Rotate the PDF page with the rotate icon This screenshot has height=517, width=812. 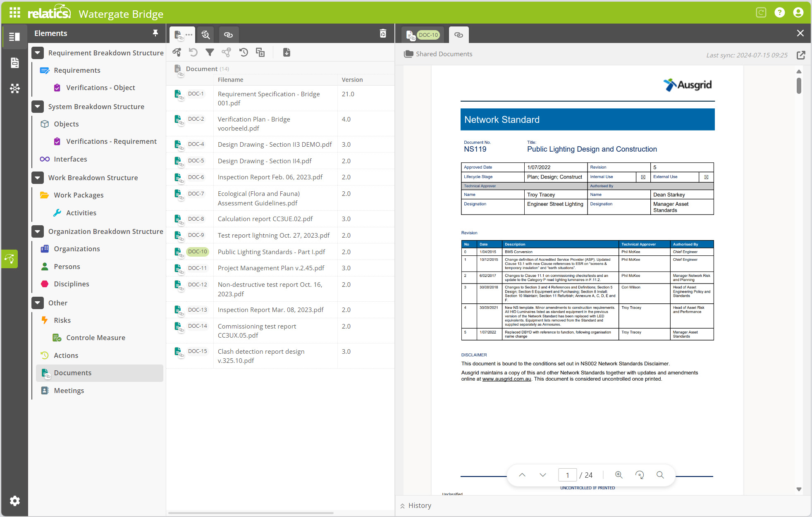(x=640, y=475)
